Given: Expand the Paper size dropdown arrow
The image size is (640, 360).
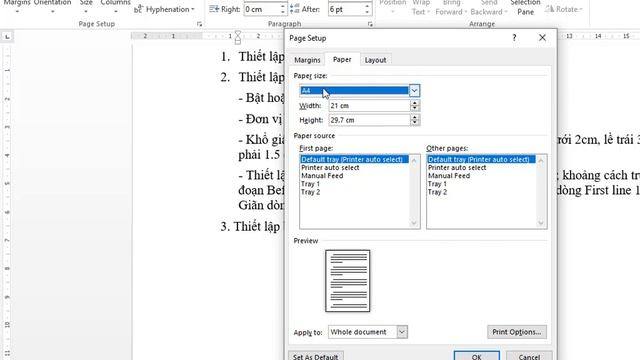Looking at the screenshot, I should click(414, 91).
